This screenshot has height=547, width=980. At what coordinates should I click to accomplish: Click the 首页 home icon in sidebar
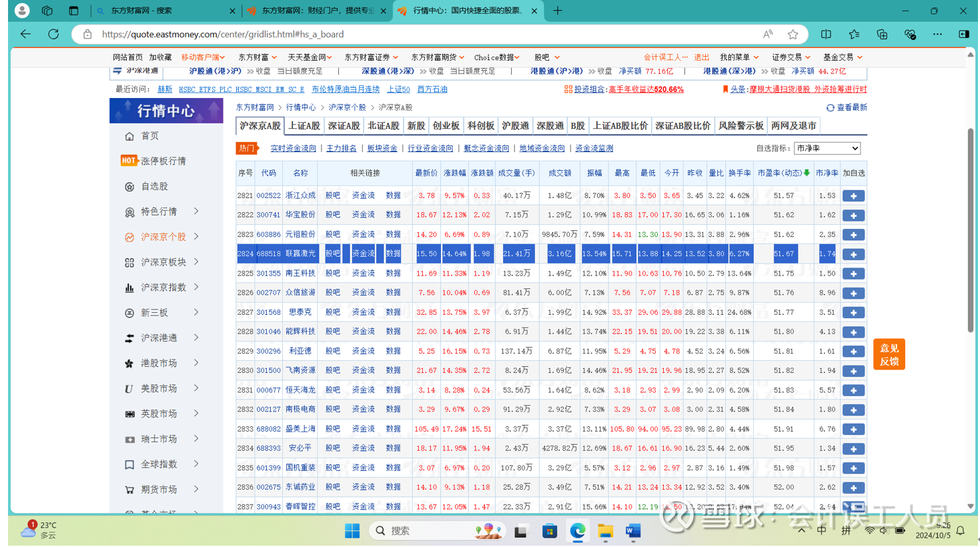coord(129,136)
